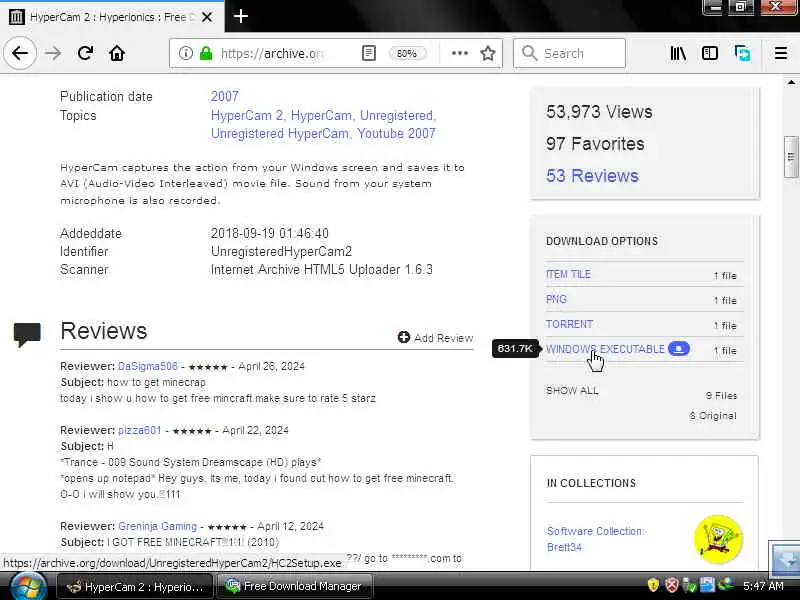
Task: Click the blue download badge beside WINDOWS EXECUTABLE
Action: tap(679, 348)
